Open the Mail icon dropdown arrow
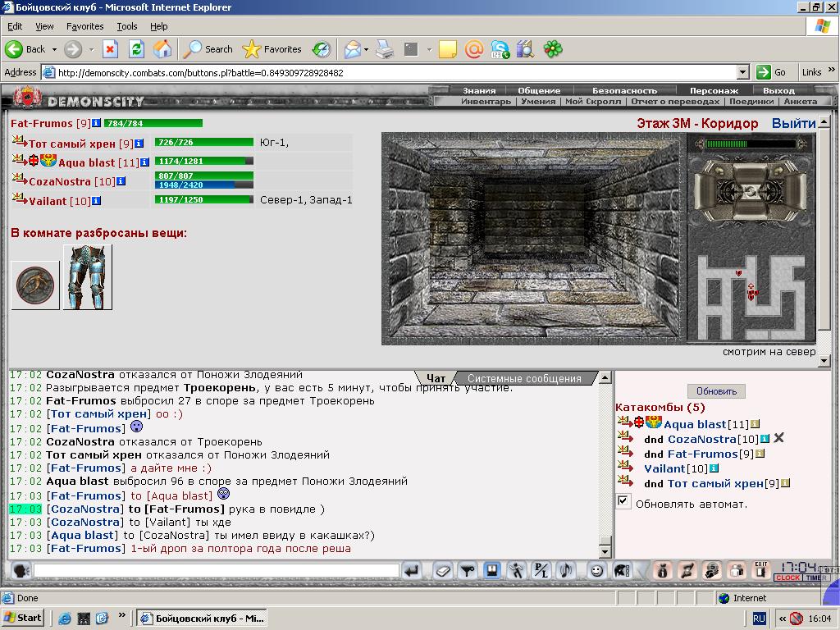Viewport: 840px width, 630px height. click(x=367, y=49)
